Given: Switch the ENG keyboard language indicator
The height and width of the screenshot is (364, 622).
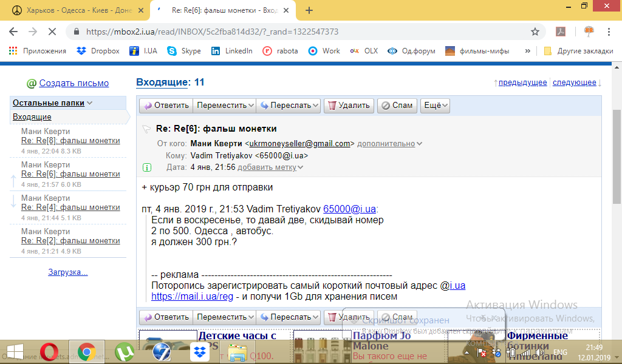Looking at the screenshot, I should 560,352.
